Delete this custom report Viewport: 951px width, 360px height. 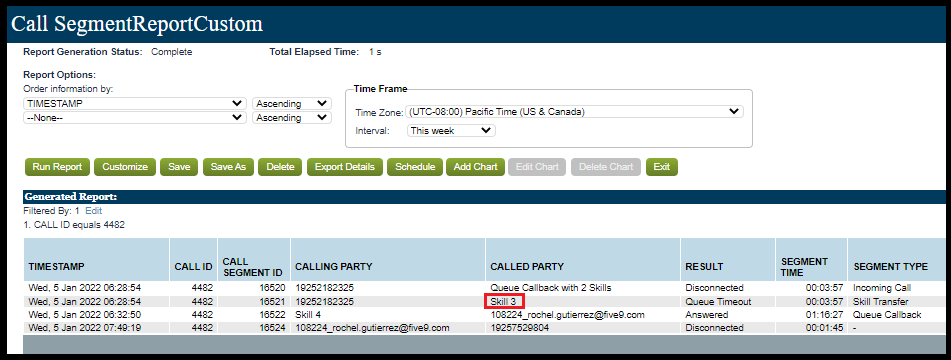click(x=280, y=167)
